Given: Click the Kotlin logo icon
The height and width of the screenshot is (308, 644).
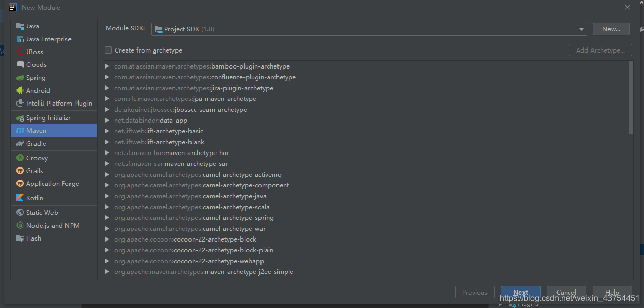Looking at the screenshot, I should pos(20,198).
